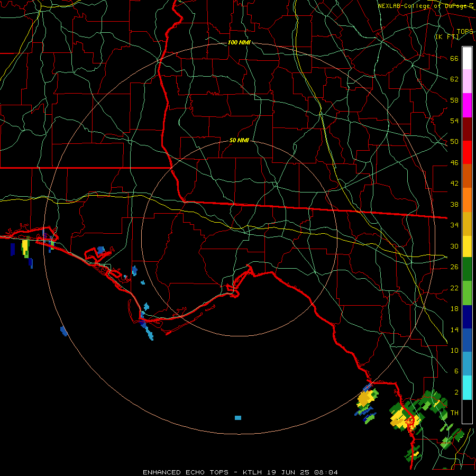The width and height of the screenshot is (476, 476).
Task: Click the legend value 62
Action: coord(454,79)
